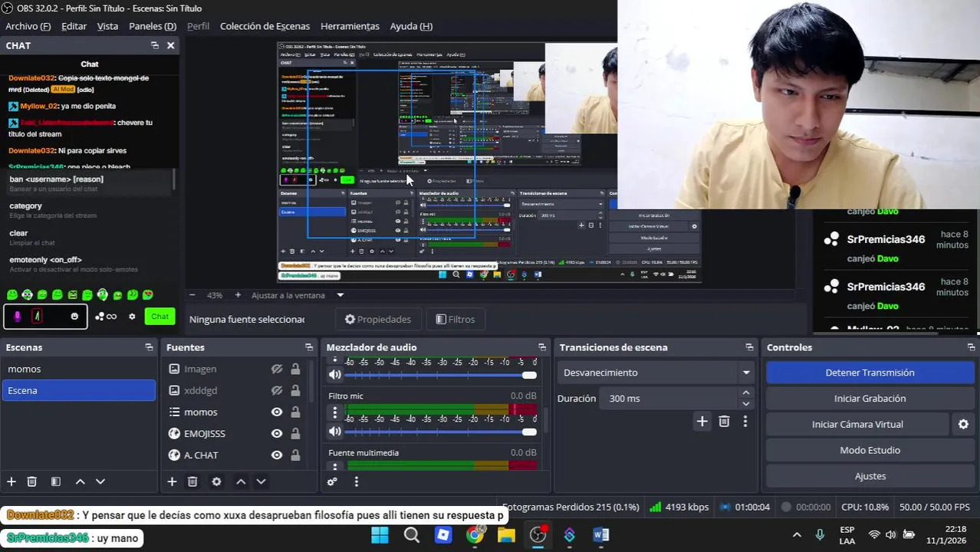Viewport: 980px width, 552px height.
Task: Show hidden system tray icons
Action: (x=797, y=534)
